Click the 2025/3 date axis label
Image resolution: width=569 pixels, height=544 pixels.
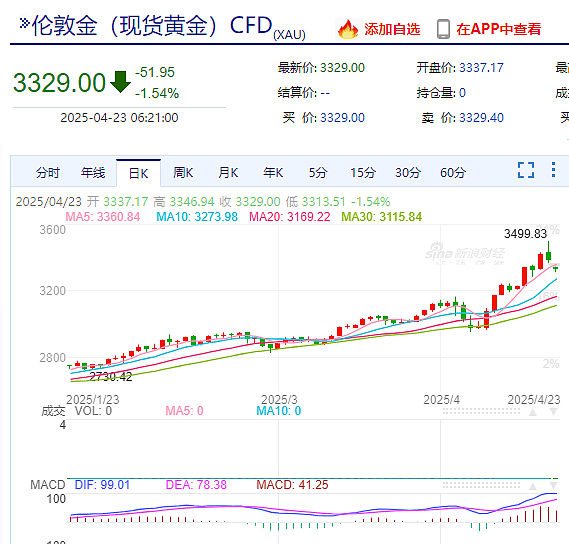click(279, 400)
